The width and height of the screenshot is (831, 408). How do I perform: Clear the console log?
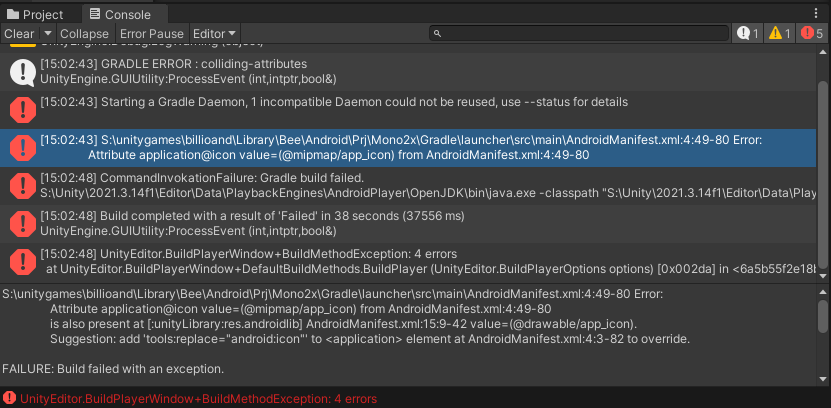19,34
